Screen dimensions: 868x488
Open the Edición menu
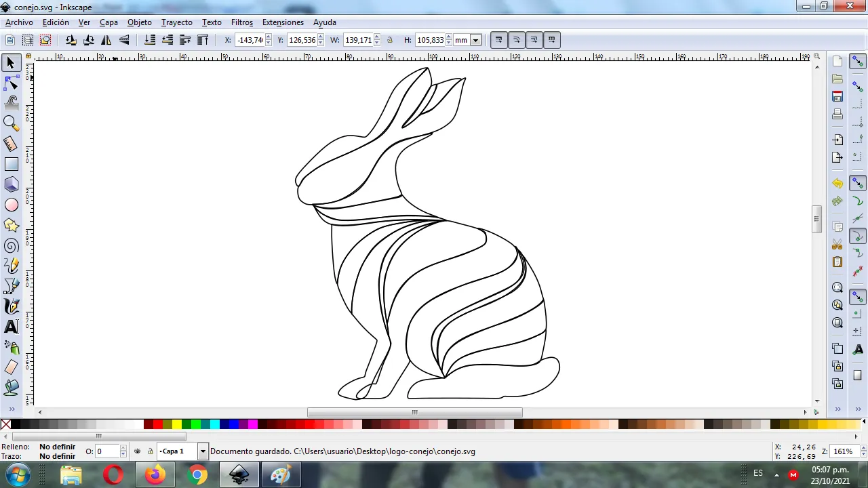[56, 22]
